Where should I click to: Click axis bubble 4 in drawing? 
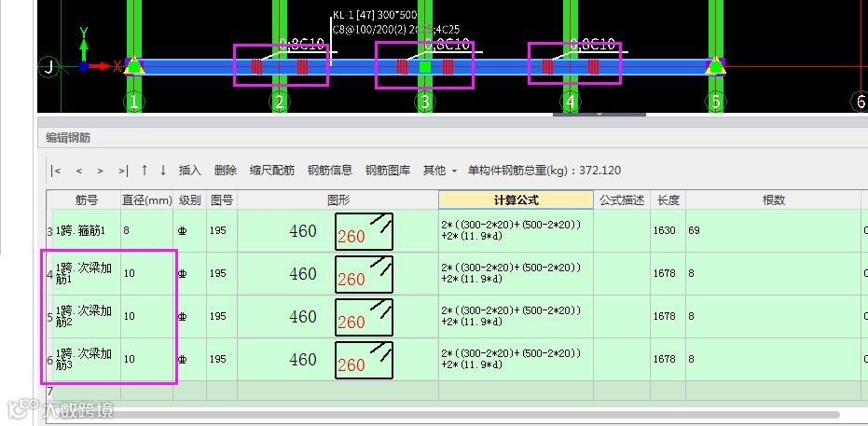click(571, 102)
